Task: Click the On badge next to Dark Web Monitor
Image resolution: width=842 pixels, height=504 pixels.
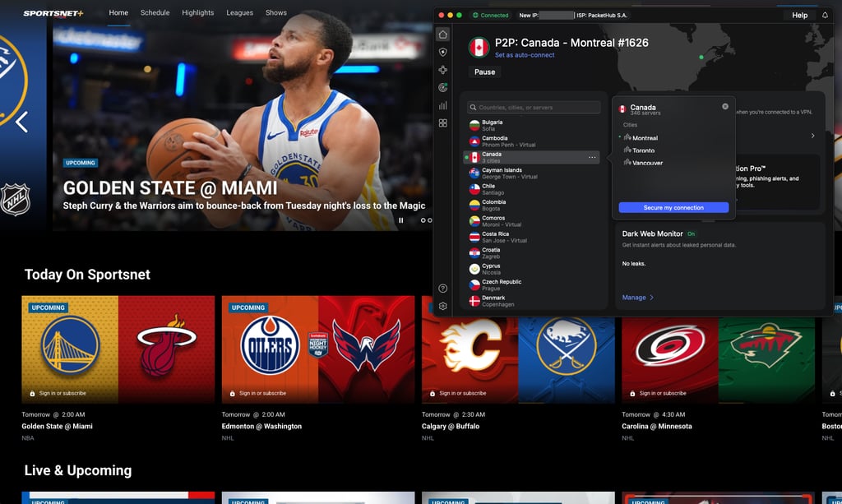Action: click(691, 234)
